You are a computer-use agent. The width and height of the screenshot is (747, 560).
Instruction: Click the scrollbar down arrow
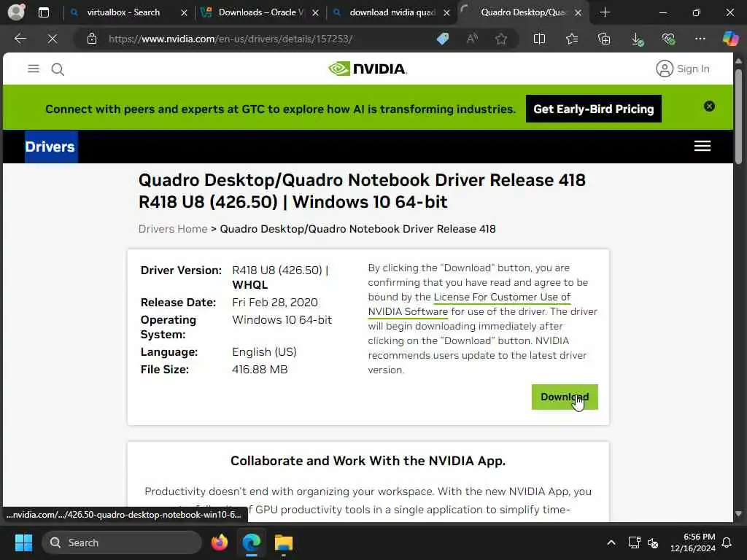(x=738, y=514)
